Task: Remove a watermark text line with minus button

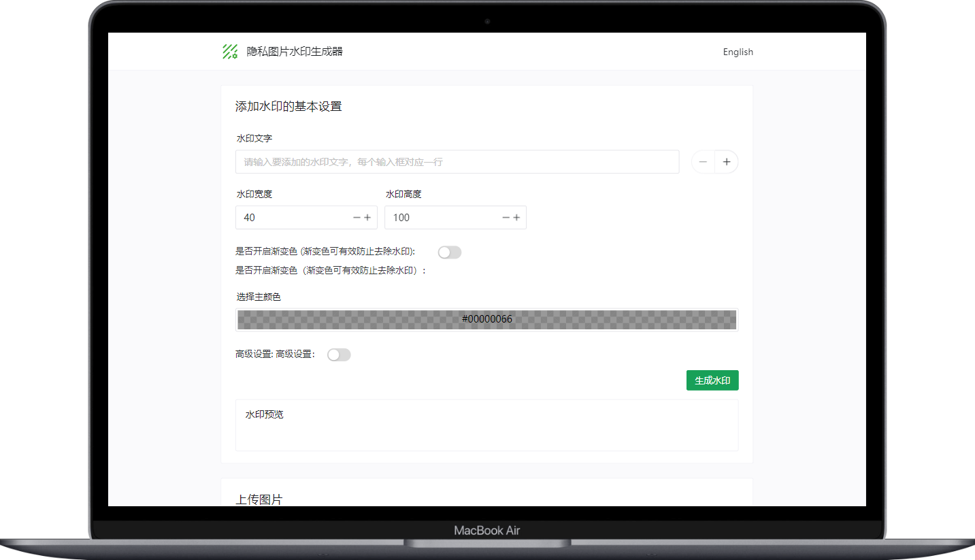Action: [703, 162]
